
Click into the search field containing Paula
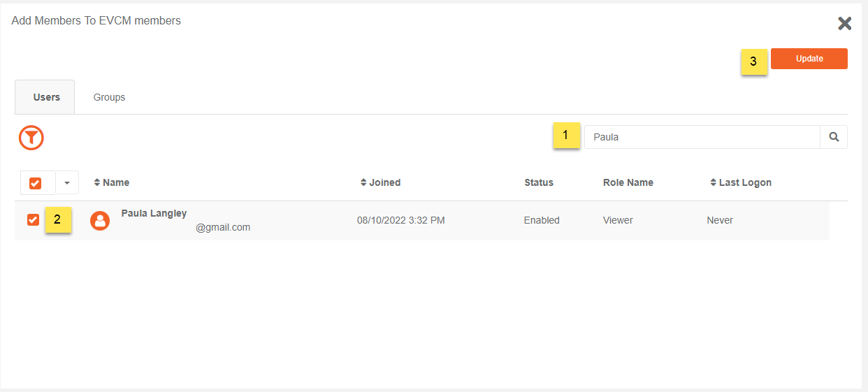click(x=702, y=137)
